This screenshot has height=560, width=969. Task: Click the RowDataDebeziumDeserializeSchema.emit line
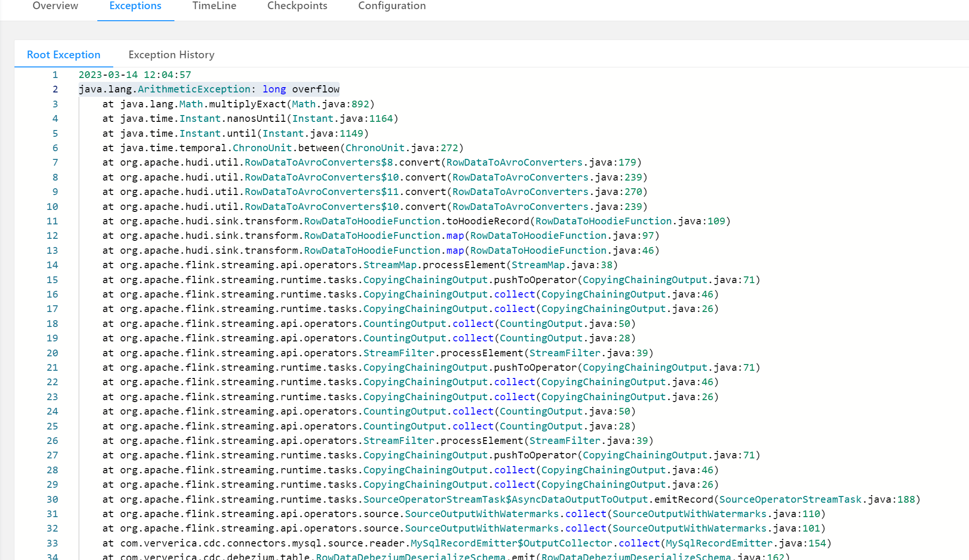446,556
